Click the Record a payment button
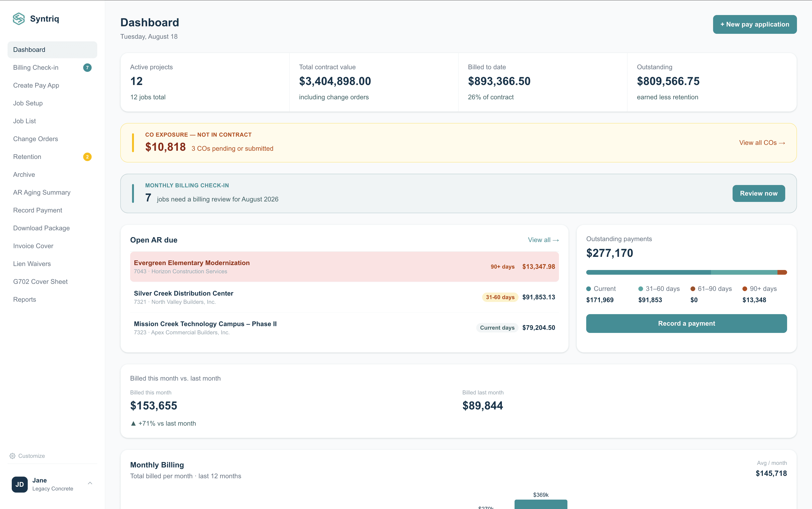 pos(686,324)
